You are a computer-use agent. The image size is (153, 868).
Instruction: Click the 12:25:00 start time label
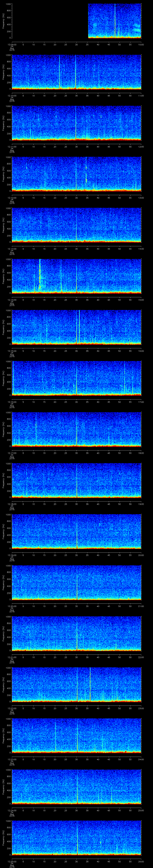coord(12,861)
